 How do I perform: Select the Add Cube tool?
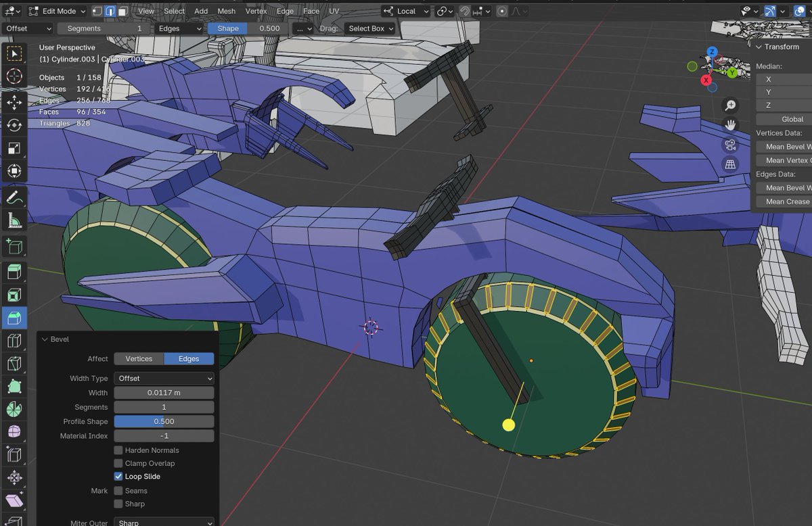pos(14,246)
